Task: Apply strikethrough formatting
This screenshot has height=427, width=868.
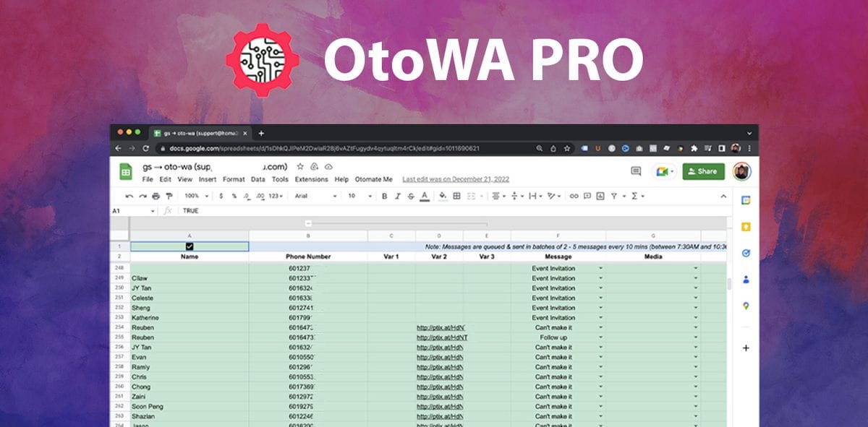Action: point(410,196)
